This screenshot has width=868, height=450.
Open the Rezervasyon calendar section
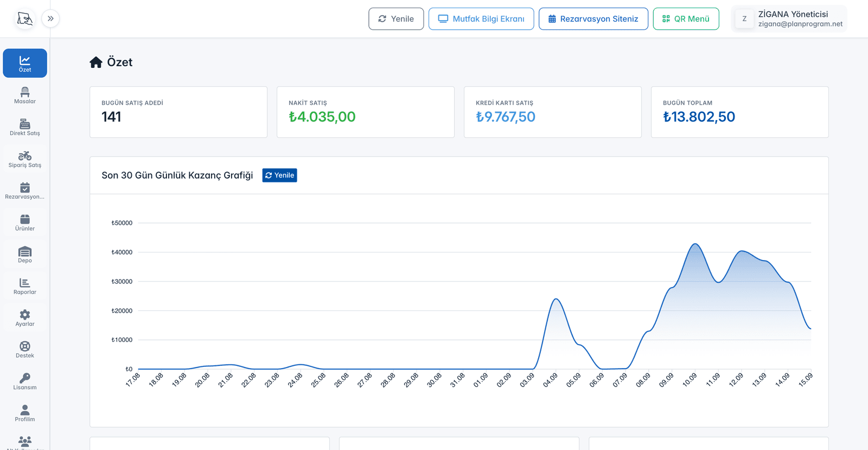25,191
